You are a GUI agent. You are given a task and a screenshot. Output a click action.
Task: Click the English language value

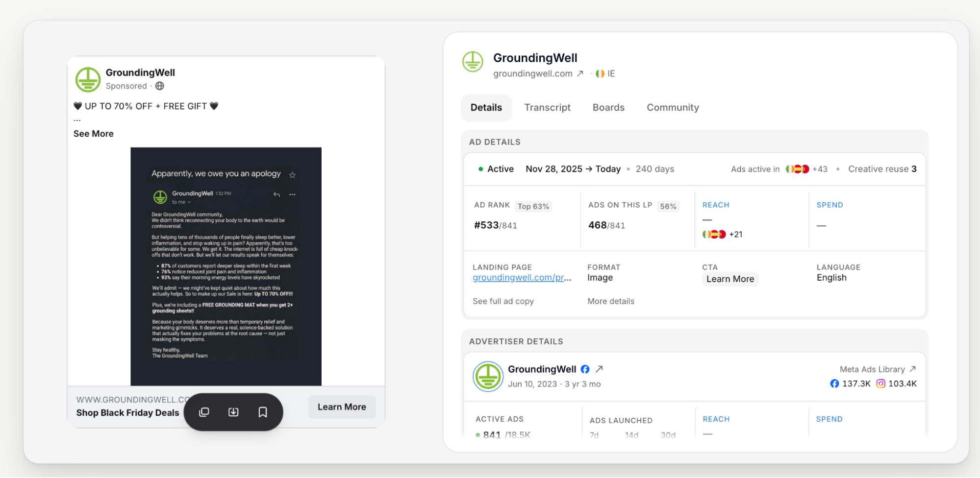click(x=831, y=278)
